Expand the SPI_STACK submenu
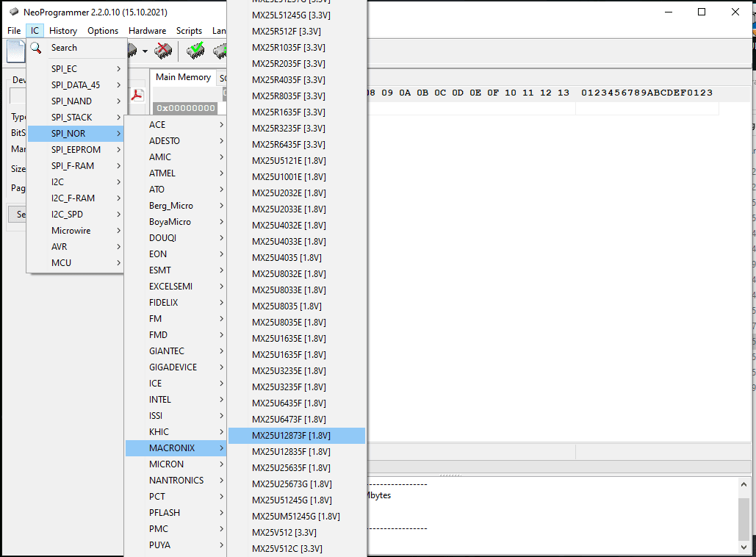 [76, 117]
